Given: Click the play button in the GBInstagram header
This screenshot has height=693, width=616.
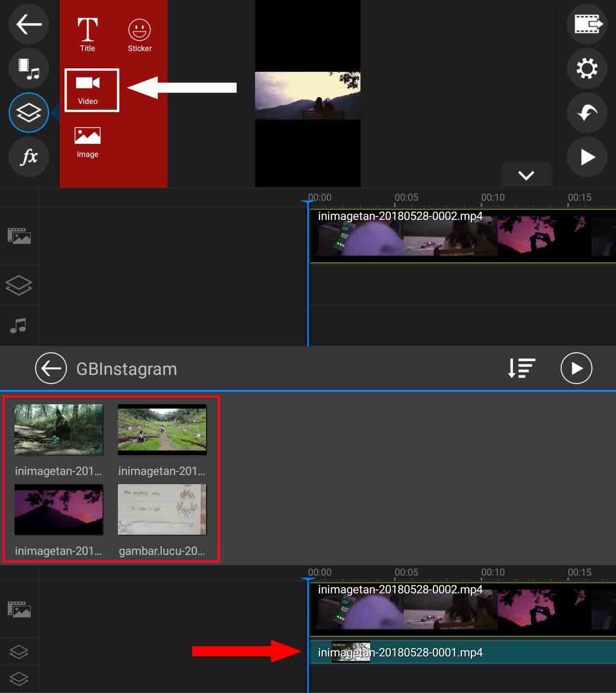Looking at the screenshot, I should click(577, 368).
